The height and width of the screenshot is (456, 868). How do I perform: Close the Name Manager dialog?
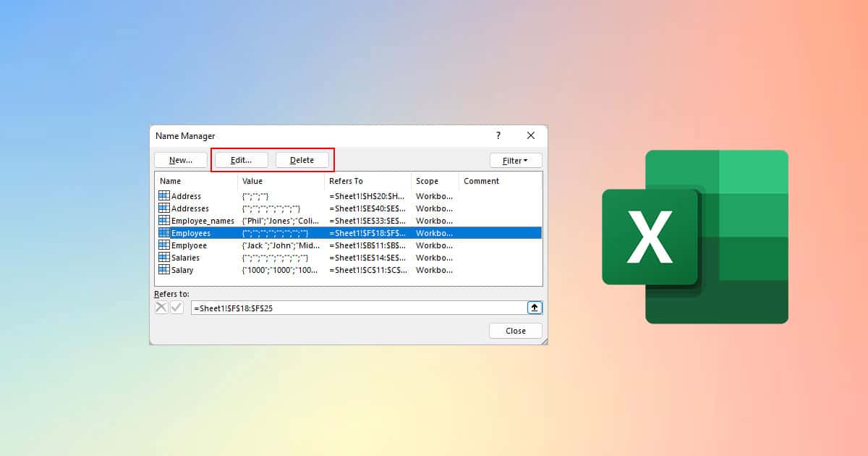515,330
